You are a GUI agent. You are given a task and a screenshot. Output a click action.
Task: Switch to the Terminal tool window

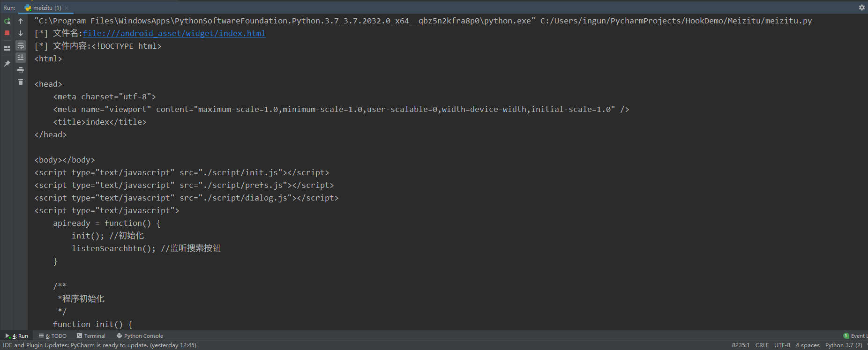91,336
